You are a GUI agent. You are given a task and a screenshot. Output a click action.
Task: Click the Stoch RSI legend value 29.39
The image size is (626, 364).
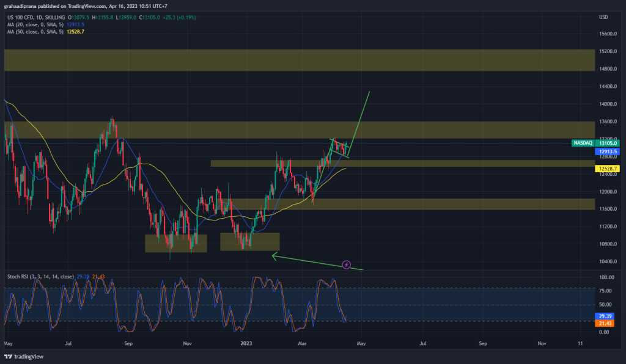click(x=83, y=277)
